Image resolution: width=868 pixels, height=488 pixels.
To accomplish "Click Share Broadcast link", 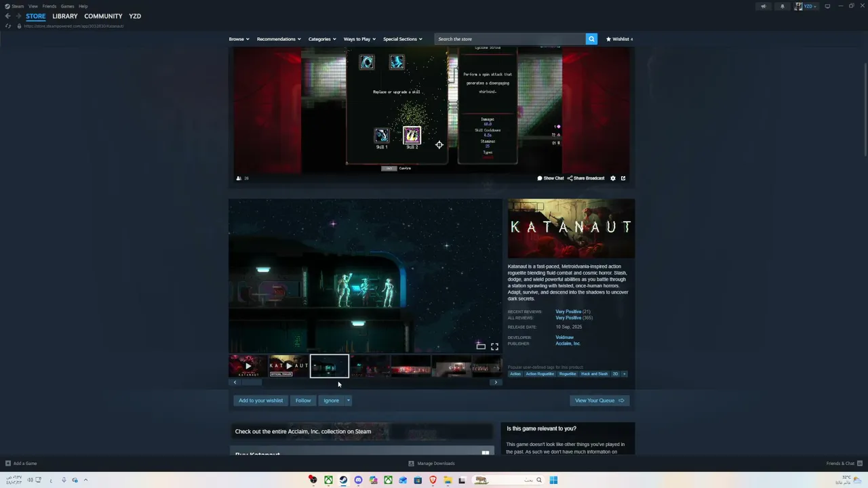I will pos(586,178).
